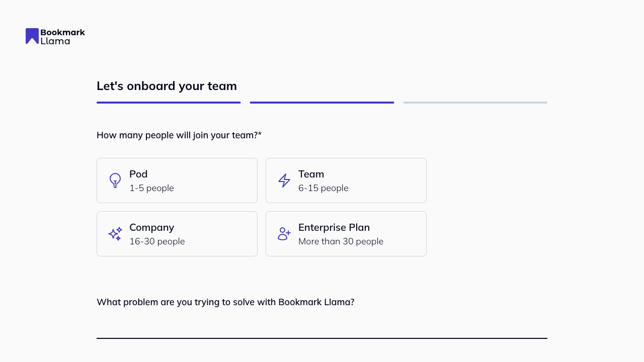Jump to the first onboarding progress step
Viewport: 644px width, 362px height.
tap(169, 103)
